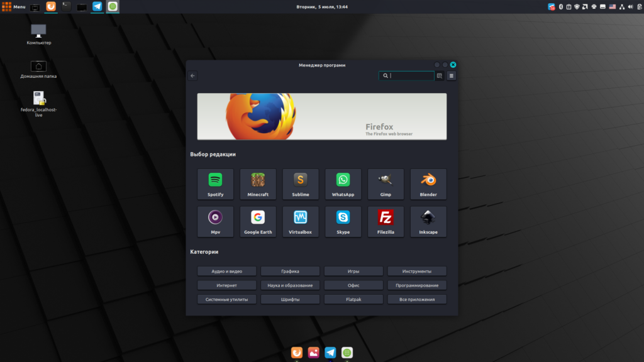
Task: Open the keyboard layout US flag indicator
Action: click(612, 6)
